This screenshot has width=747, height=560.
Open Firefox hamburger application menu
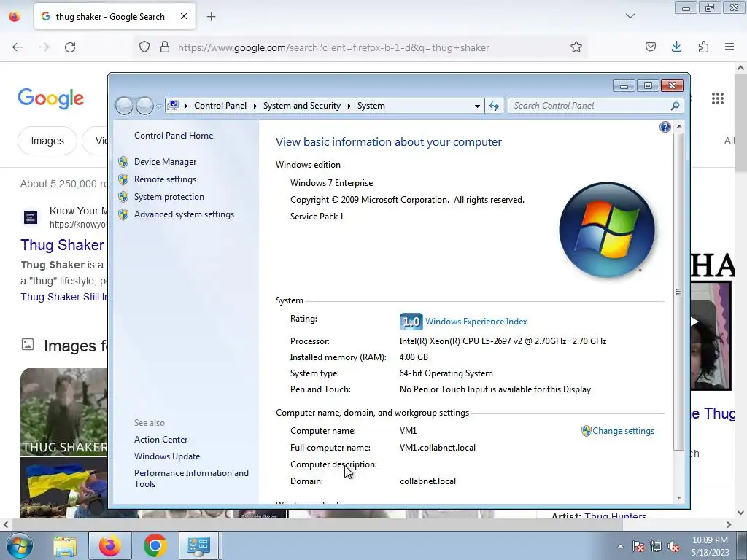click(x=729, y=47)
